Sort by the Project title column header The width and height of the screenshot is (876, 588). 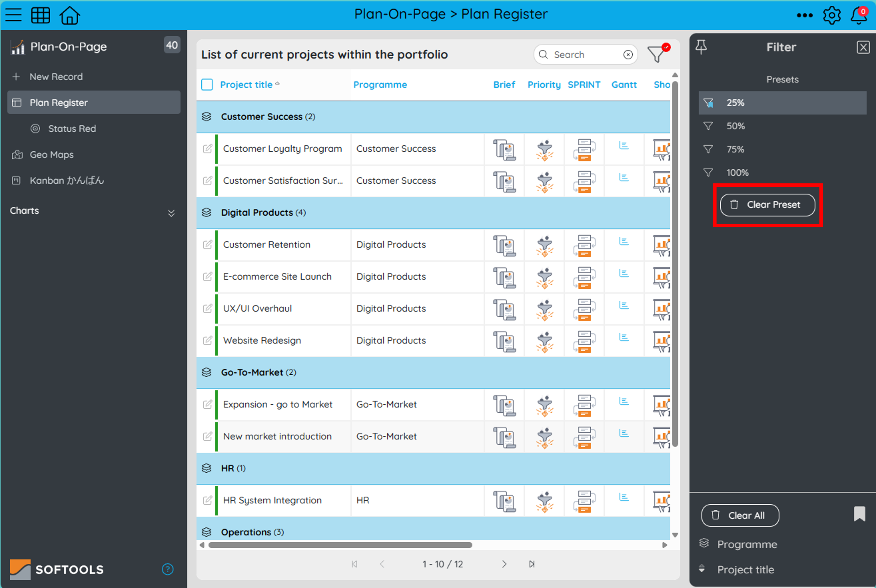pos(246,85)
